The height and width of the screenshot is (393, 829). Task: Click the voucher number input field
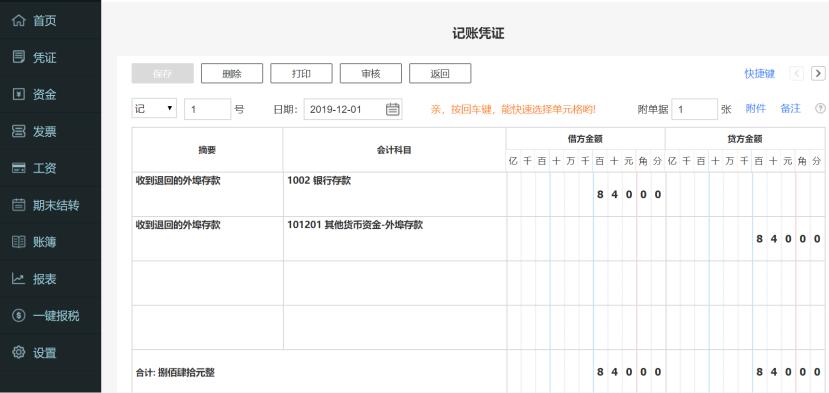point(207,109)
